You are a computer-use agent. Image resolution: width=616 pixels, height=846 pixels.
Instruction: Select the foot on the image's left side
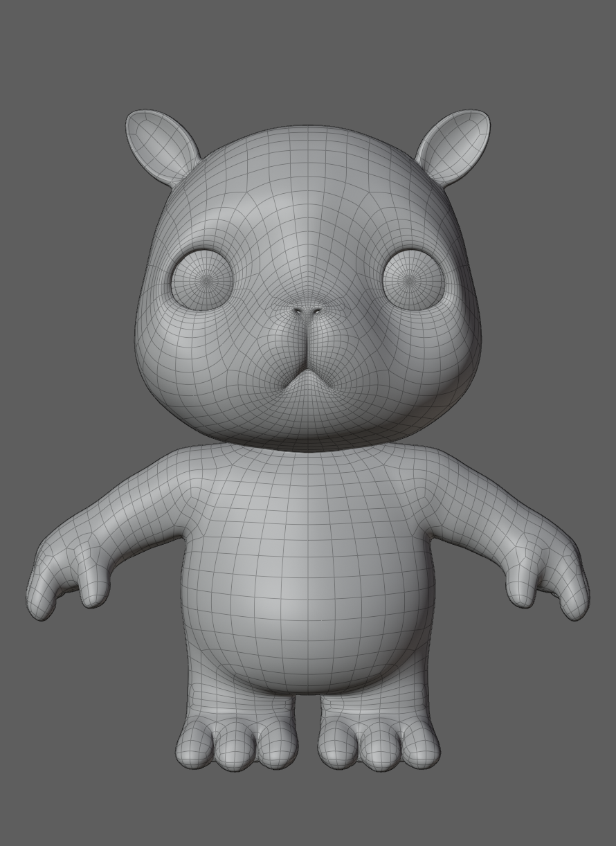click(235, 741)
